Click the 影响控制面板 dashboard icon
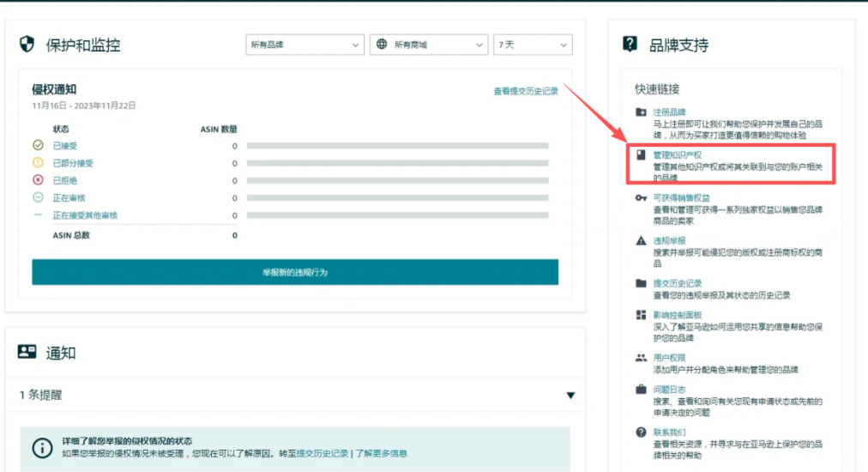 pyautogui.click(x=641, y=315)
